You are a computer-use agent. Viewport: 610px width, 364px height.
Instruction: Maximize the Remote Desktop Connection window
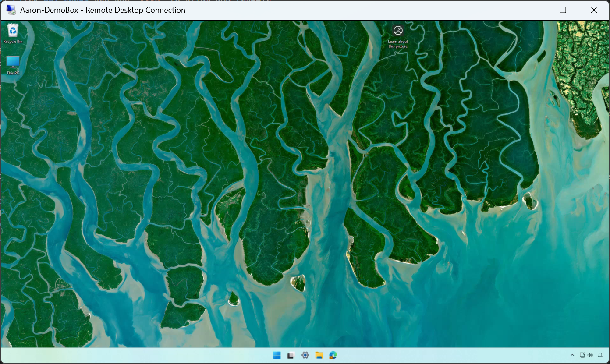click(x=563, y=10)
